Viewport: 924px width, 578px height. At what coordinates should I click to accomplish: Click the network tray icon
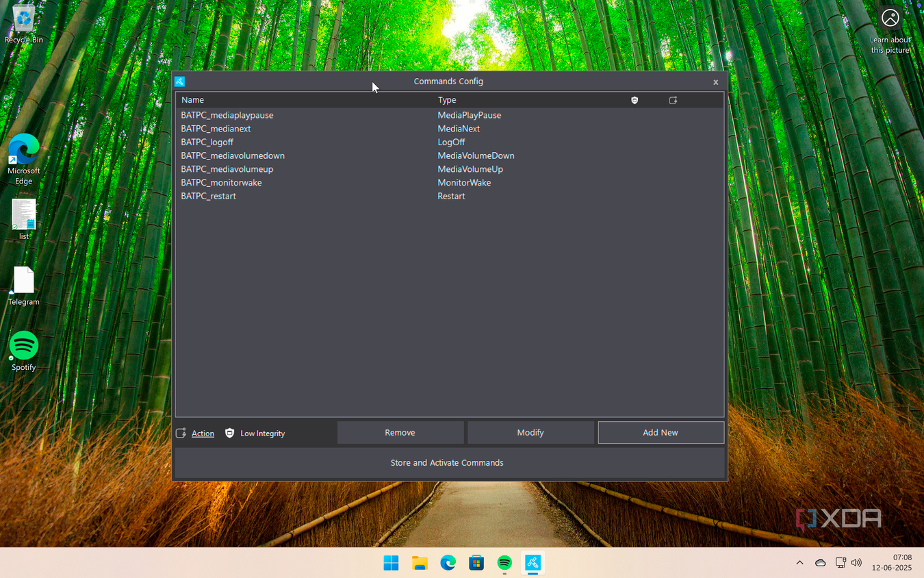840,563
